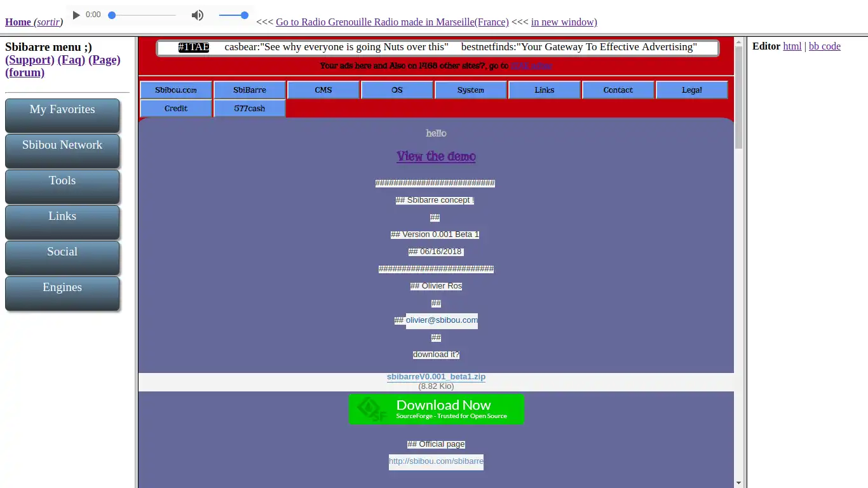The image size is (868, 488).
Task: Click '## Olivier Ros' text
Action: coord(436,286)
